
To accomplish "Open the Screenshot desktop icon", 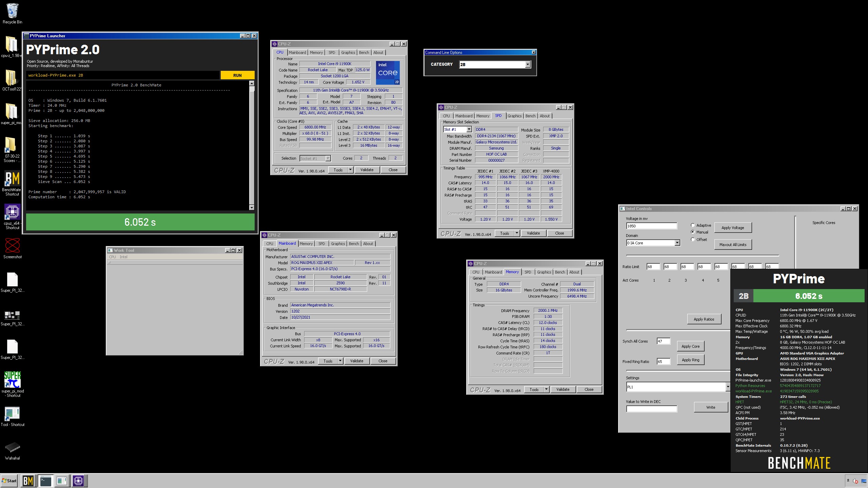I will point(12,248).
